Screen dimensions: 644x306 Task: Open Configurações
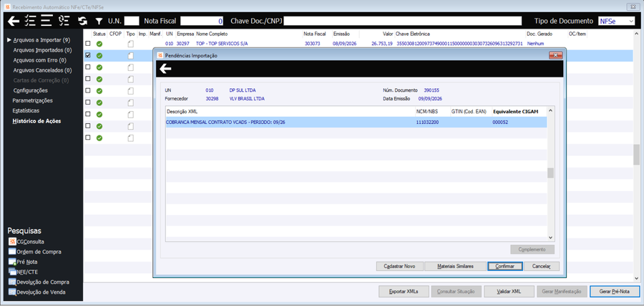tap(30, 90)
